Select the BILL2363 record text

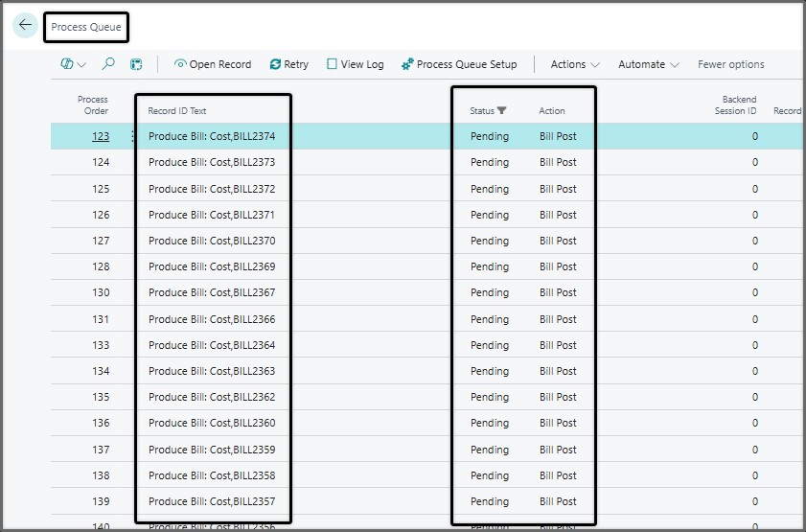pos(212,371)
